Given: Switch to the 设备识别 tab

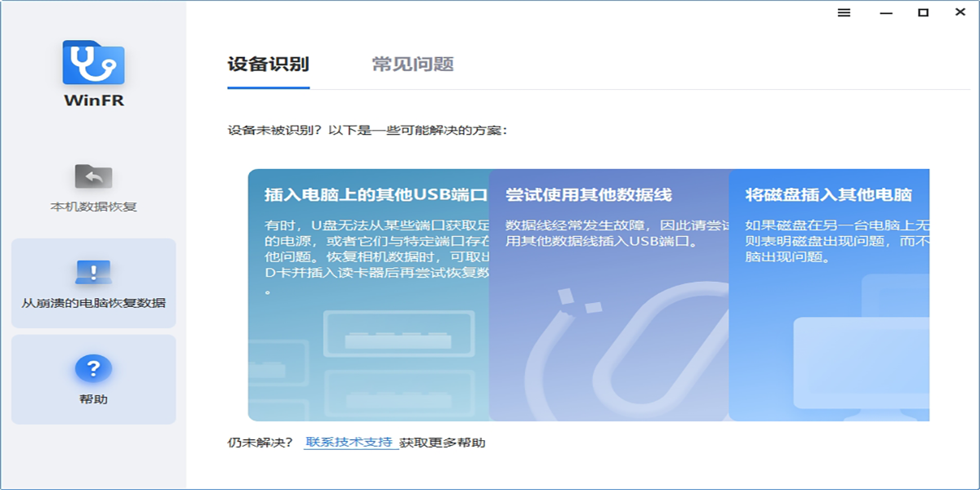Looking at the screenshot, I should [x=268, y=65].
